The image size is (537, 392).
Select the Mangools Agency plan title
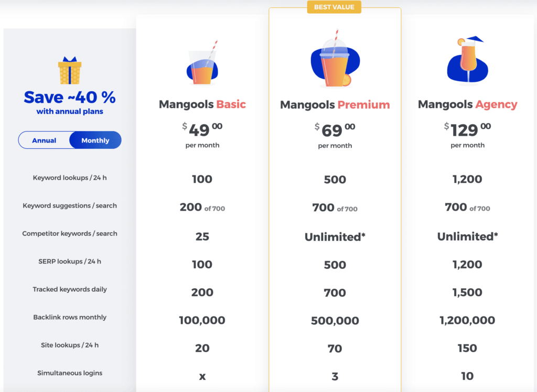click(x=467, y=104)
